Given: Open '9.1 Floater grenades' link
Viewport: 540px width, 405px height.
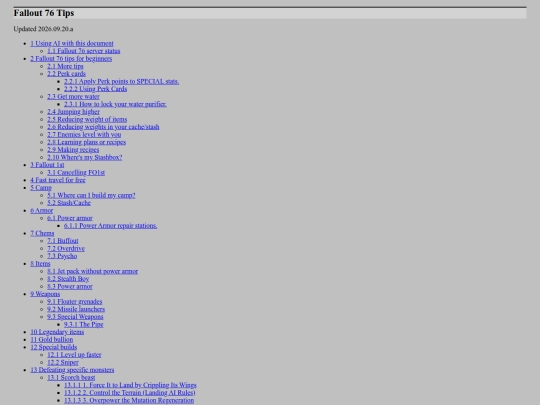Looking at the screenshot, I should click(75, 301).
